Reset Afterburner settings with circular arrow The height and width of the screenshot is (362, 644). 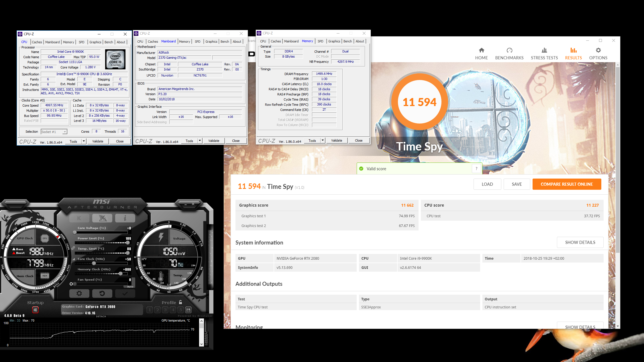pyautogui.click(x=102, y=293)
